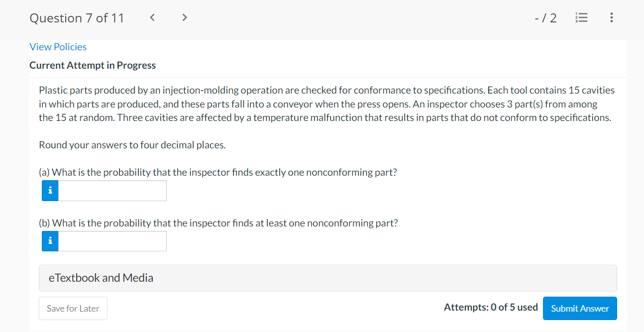Focus the answer field for part (a)
The height and width of the screenshot is (332, 644).
click(112, 191)
